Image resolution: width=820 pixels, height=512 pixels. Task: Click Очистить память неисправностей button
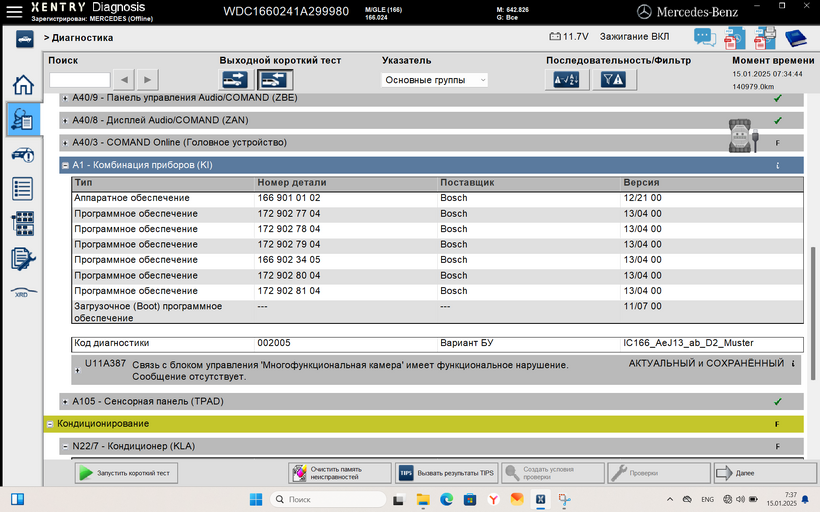(340, 473)
